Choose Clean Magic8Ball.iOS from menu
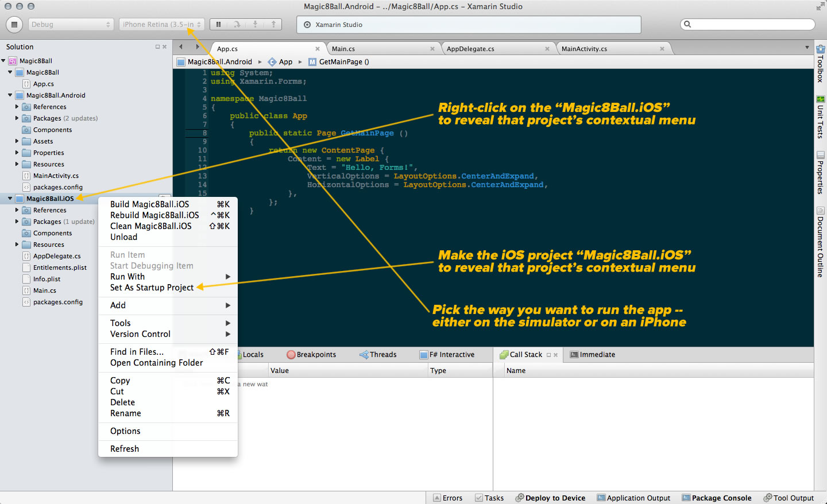827x504 pixels. click(168, 226)
